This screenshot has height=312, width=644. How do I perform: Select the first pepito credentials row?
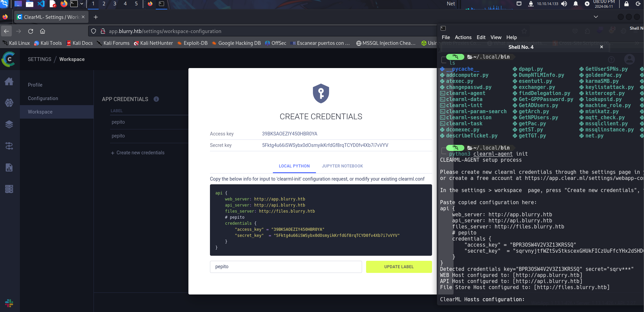[x=150, y=122]
